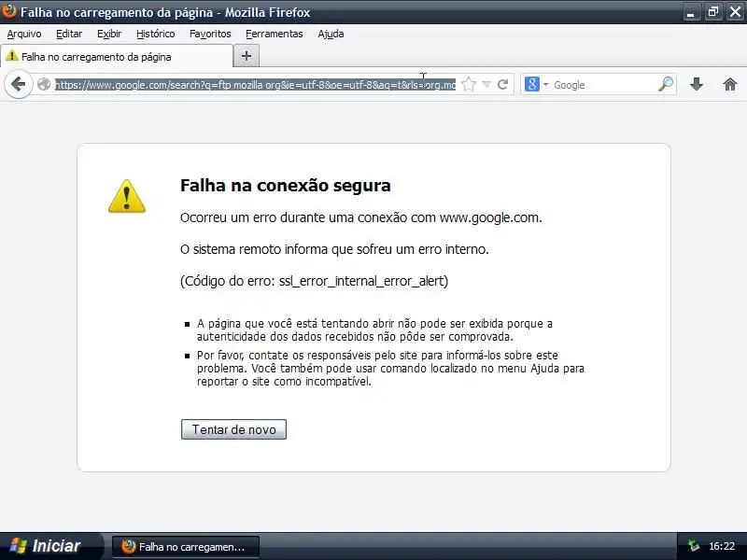This screenshot has height=560, width=747.
Task: Reload the page with the refresh icon
Action: 502,84
